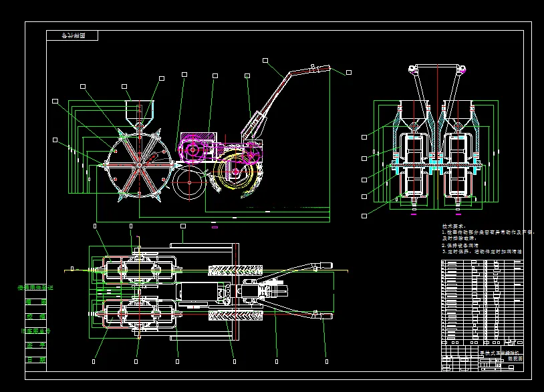Click the 日期 cell in the left margin
The image size is (544, 392).
coord(35,360)
